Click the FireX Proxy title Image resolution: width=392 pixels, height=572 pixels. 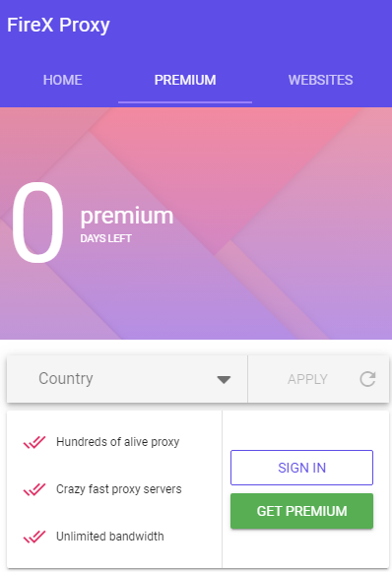point(58,25)
